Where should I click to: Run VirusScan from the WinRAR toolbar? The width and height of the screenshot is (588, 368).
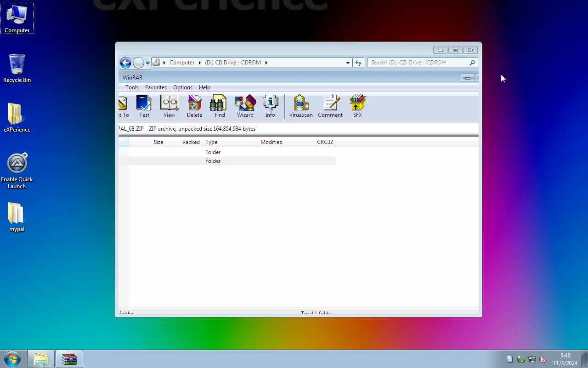click(x=301, y=107)
